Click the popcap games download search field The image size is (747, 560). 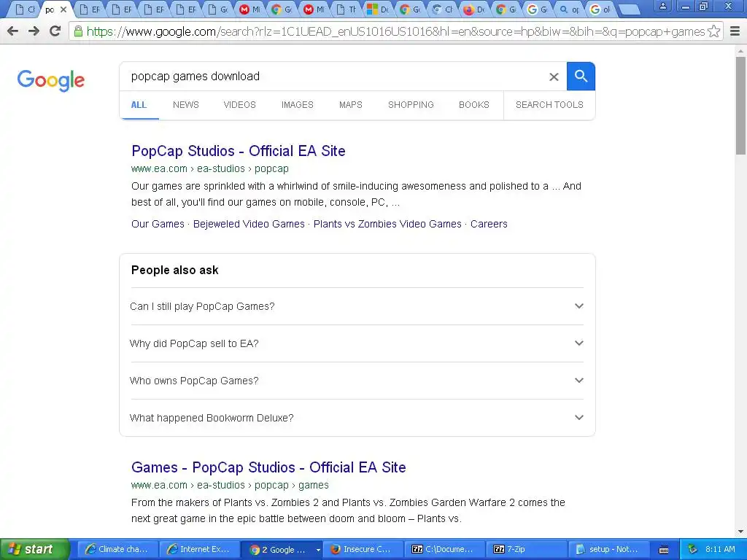coord(333,76)
